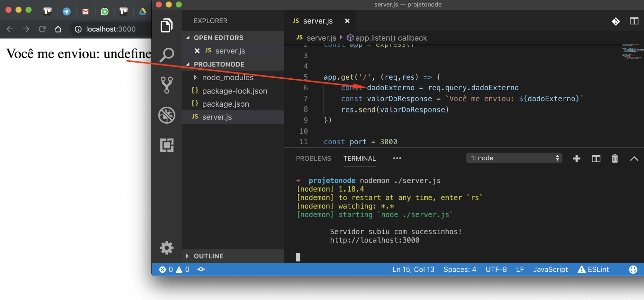The image size is (644, 300).
Task: Click app.listen() callback breadcrumb
Action: [387, 38]
